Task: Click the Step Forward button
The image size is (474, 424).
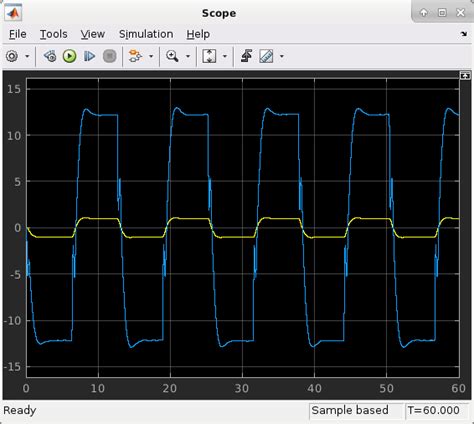Action: 89,56
